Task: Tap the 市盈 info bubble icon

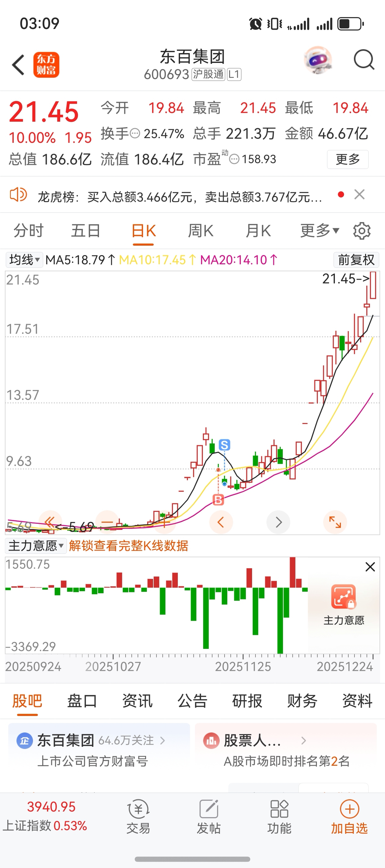Action: (x=234, y=159)
